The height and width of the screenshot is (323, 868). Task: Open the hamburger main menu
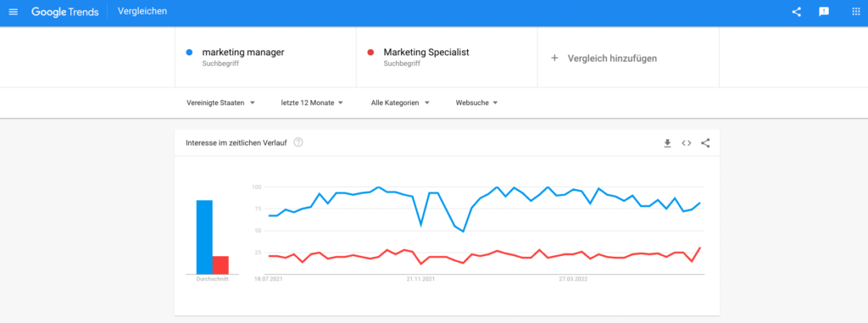pos(14,12)
